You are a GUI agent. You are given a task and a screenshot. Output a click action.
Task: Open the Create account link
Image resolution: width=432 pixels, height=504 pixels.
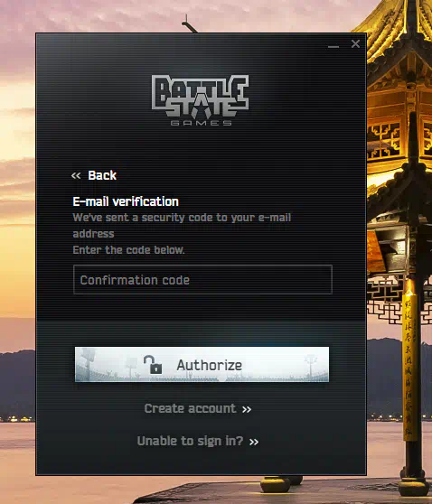(x=190, y=408)
